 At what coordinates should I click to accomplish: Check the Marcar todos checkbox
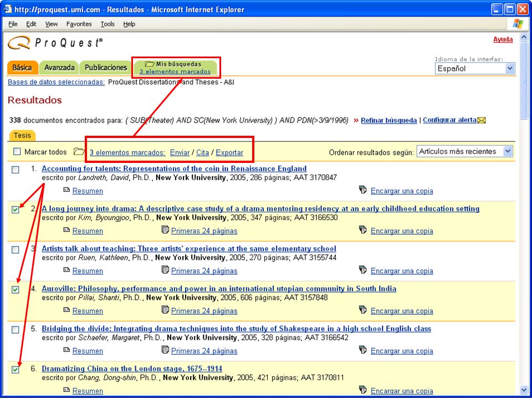pyautogui.click(x=17, y=151)
